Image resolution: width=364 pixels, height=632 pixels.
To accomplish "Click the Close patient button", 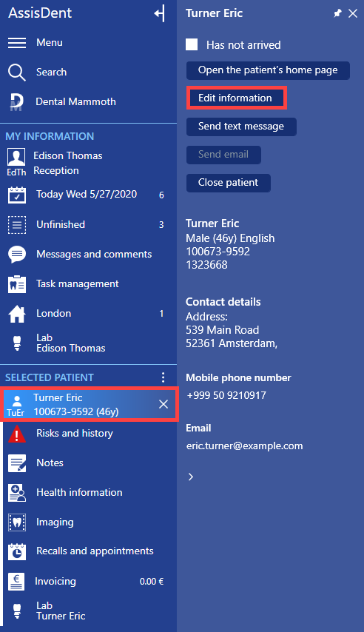I will point(229,183).
